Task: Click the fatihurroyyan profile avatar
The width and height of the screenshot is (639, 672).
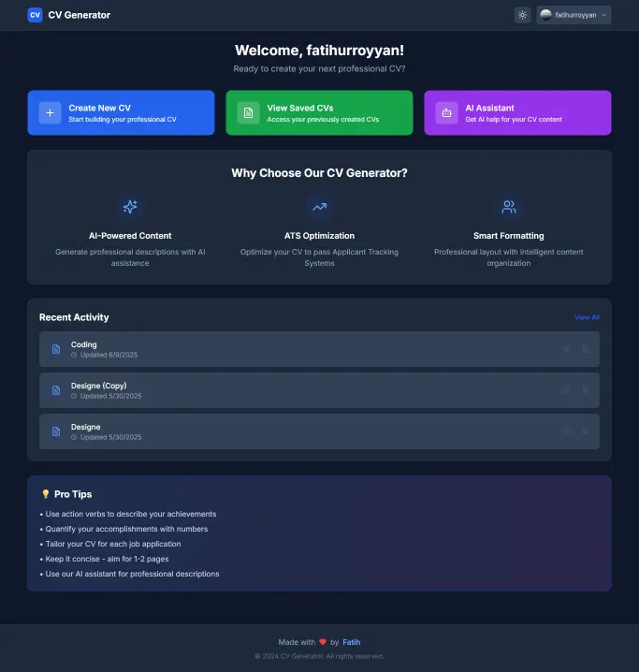Action: tap(546, 15)
